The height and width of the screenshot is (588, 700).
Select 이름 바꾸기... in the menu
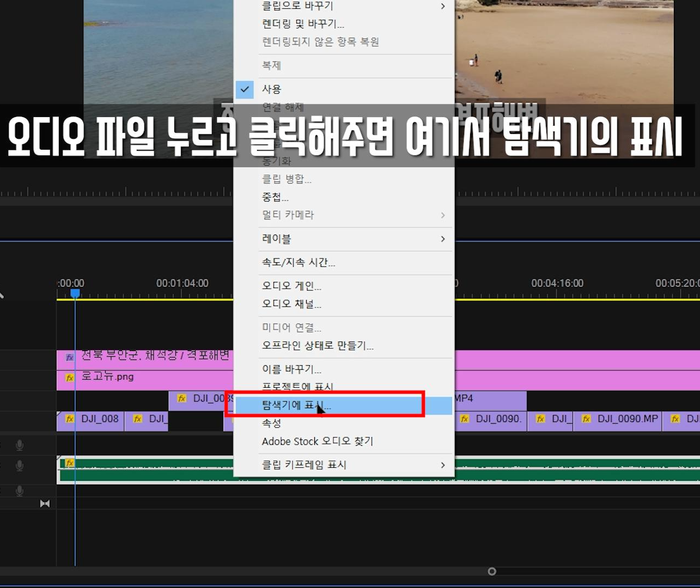pos(291,369)
